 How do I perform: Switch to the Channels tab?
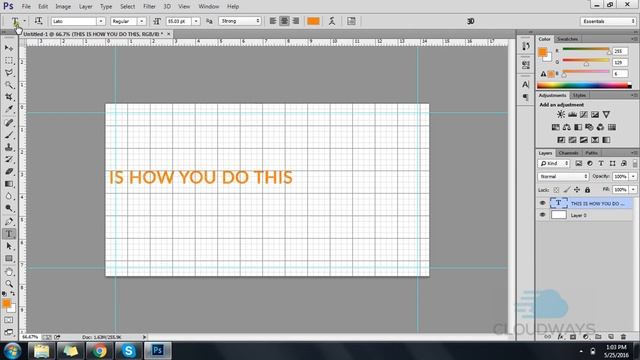point(568,153)
